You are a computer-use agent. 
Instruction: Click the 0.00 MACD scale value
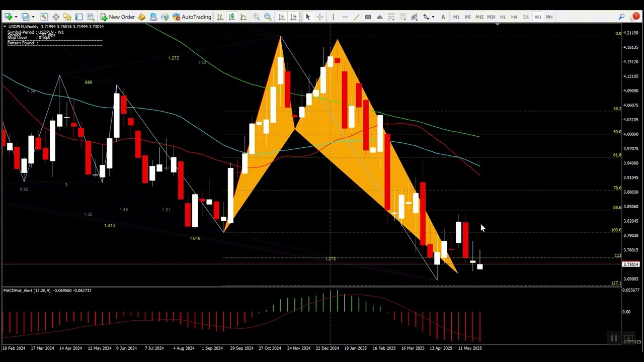coord(626,312)
